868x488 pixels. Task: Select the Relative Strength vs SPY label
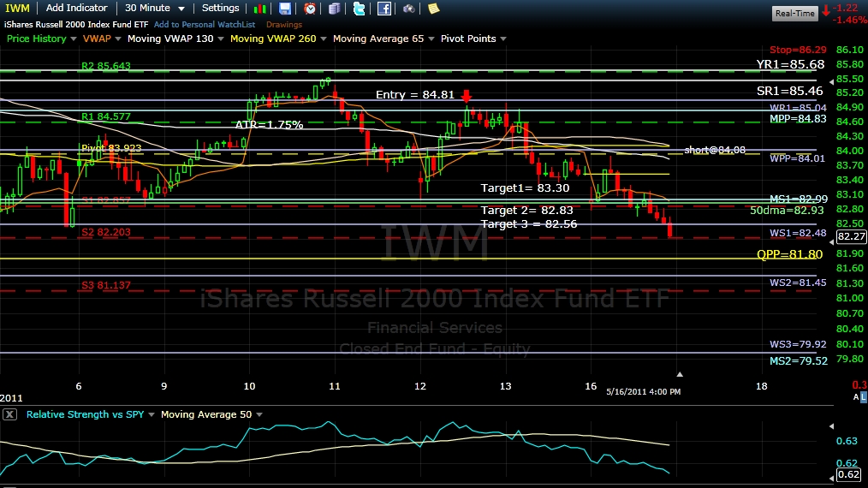coord(86,414)
